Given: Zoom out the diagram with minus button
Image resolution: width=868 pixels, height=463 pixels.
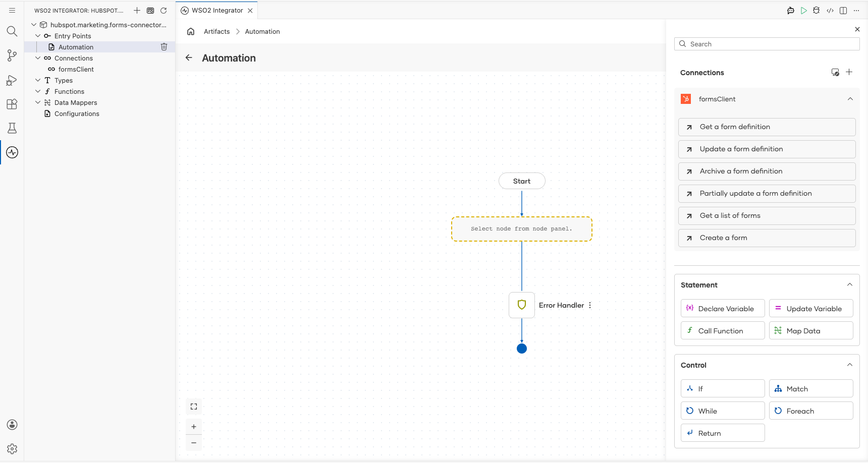Looking at the screenshot, I should [194, 443].
